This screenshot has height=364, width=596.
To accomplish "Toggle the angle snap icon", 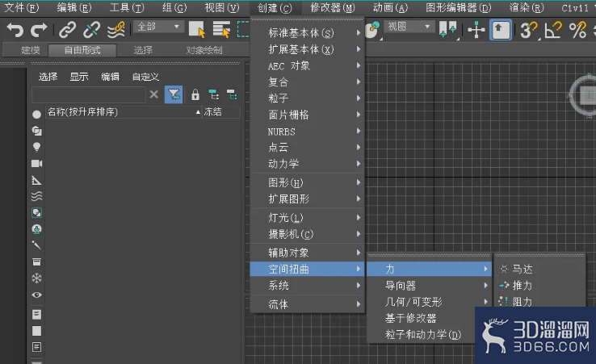I will (x=553, y=30).
